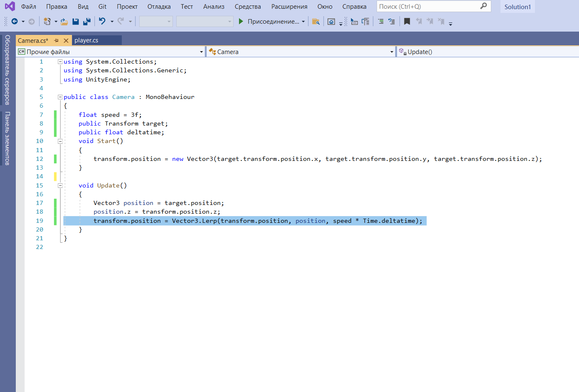Open the Панель элементов side panel
This screenshot has height=392, width=579.
[x=7, y=138]
